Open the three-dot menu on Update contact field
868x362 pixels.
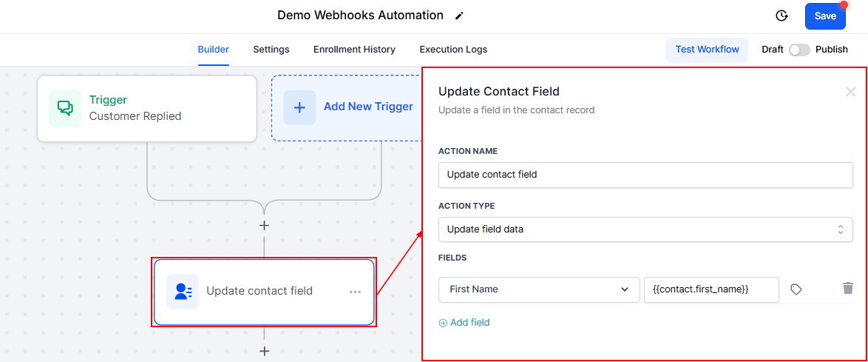coord(355,292)
